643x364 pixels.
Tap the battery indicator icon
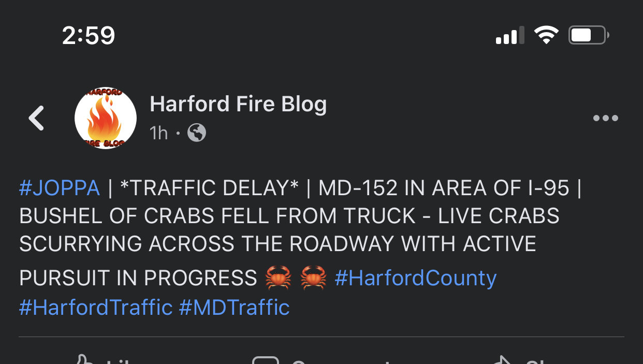589,35
